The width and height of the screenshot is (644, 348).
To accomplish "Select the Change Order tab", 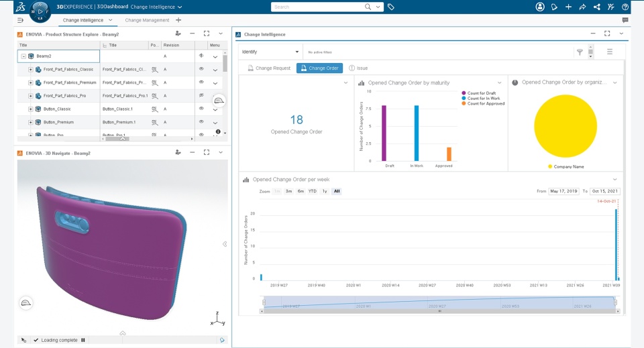I will tap(319, 68).
